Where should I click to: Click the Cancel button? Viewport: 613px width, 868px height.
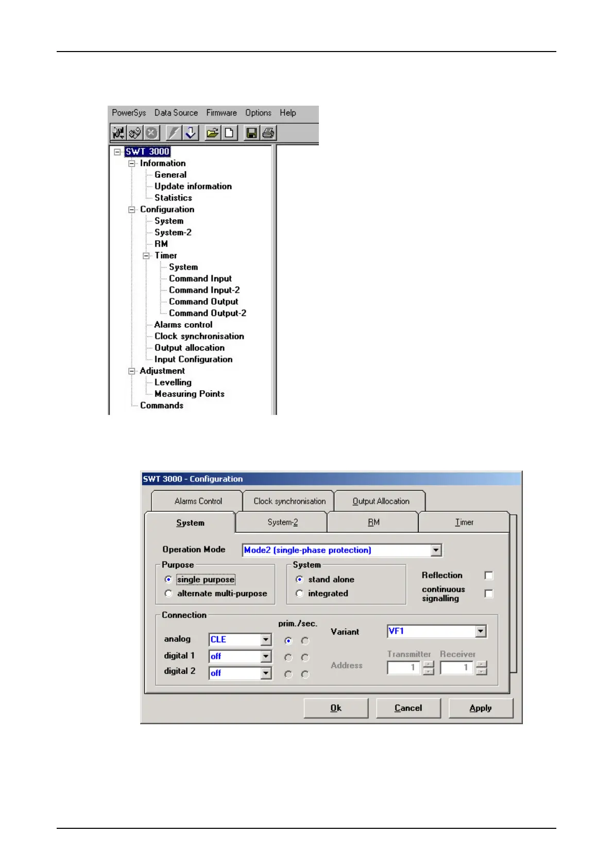(x=408, y=708)
